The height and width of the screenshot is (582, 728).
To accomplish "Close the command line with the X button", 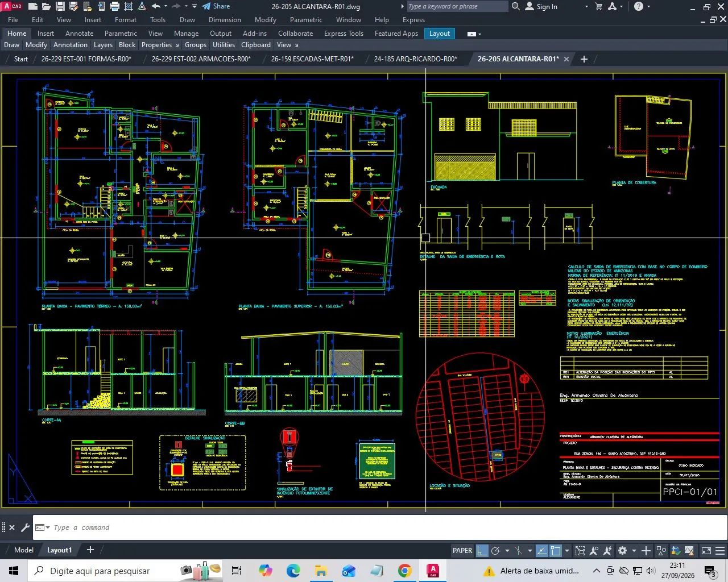I will click(12, 527).
